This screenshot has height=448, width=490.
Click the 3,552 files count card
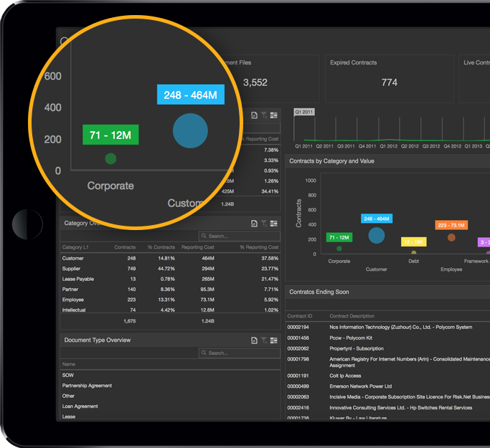coord(255,82)
